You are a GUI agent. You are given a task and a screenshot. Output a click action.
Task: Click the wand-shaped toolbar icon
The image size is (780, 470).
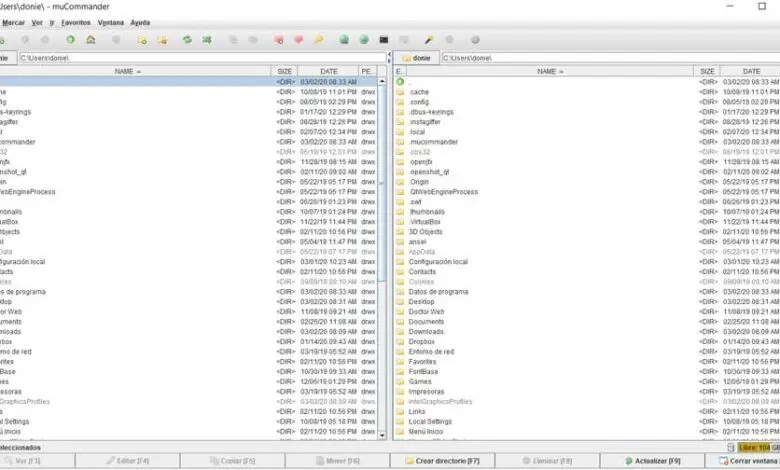click(x=429, y=40)
